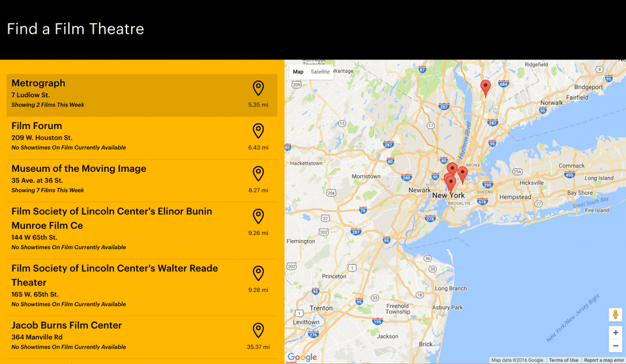This screenshot has width=626, height=364.
Task: Click 'Showing 2 Films This Week' text
Action: (47, 105)
